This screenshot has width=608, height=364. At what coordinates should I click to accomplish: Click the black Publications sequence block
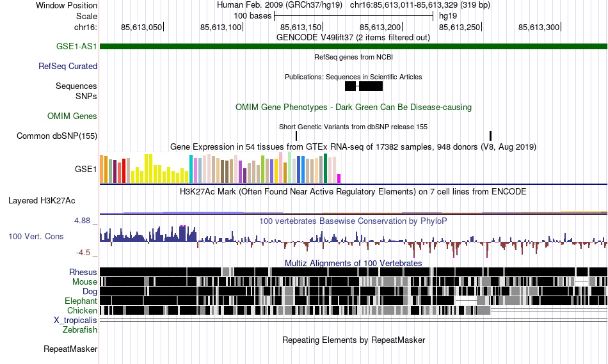(364, 86)
